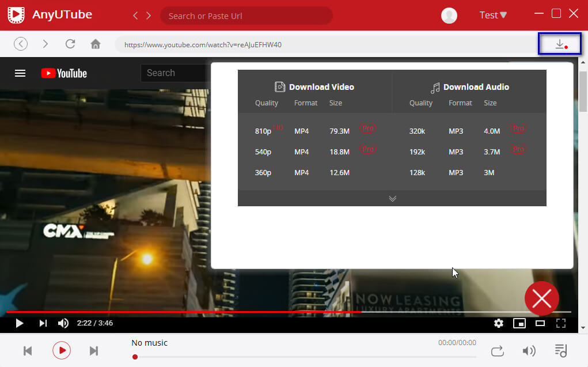Image resolution: width=588 pixels, height=367 pixels.
Task: Expand more download format options
Action: pyautogui.click(x=392, y=198)
